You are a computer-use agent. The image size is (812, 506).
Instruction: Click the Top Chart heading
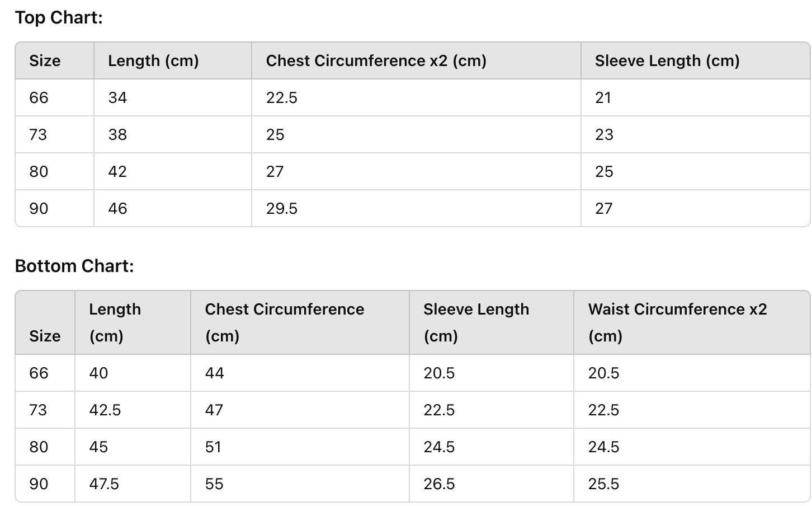(59, 17)
